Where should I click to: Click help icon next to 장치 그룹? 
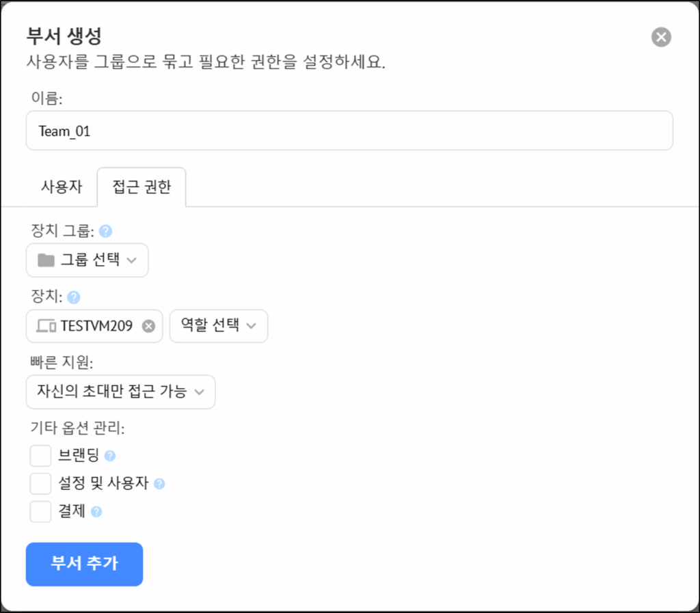tap(105, 231)
